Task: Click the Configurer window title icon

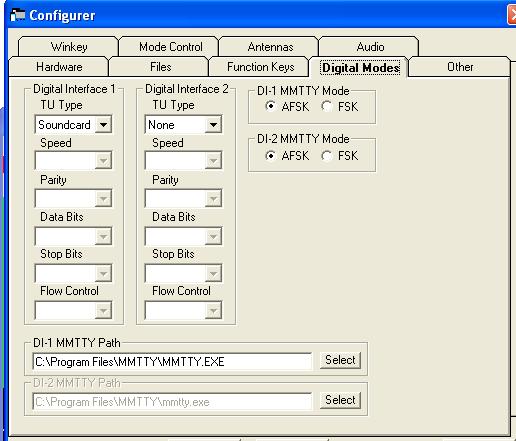Action: [x=18, y=15]
